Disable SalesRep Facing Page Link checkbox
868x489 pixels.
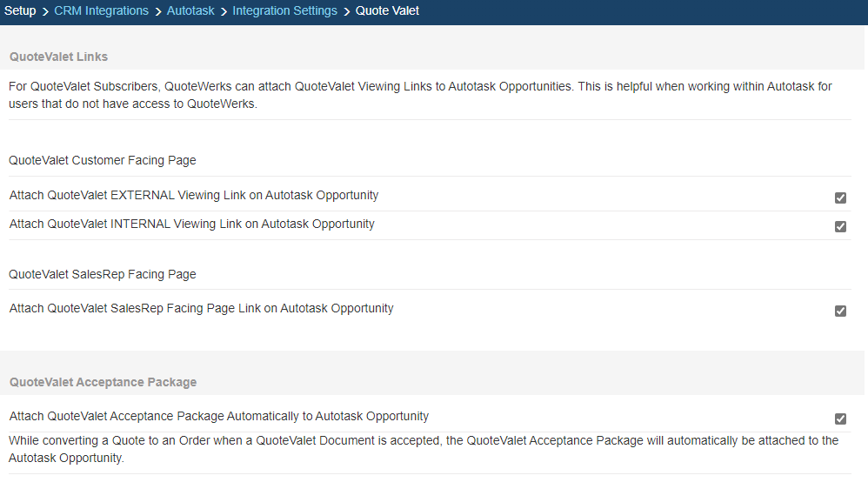click(x=840, y=311)
